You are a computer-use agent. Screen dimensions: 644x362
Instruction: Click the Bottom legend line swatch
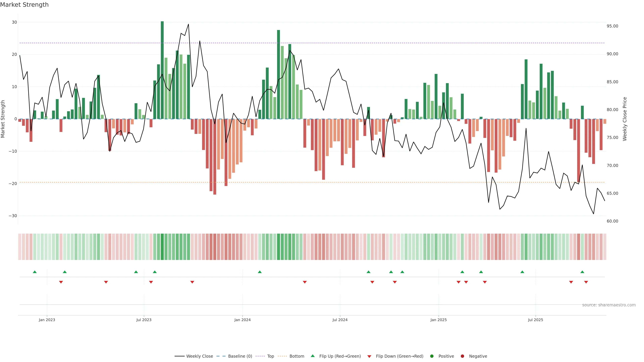[282, 356]
